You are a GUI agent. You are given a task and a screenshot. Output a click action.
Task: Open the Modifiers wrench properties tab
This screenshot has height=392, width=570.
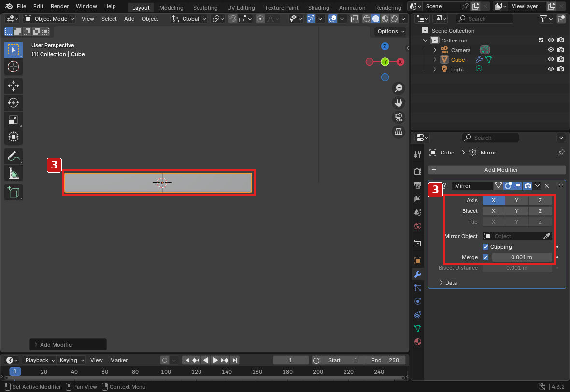pos(418,274)
